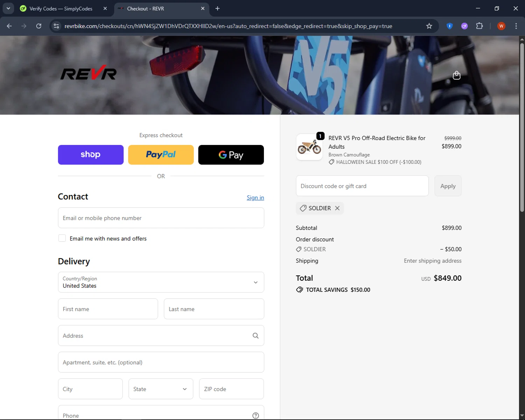Expand the State dropdown

tap(161, 389)
